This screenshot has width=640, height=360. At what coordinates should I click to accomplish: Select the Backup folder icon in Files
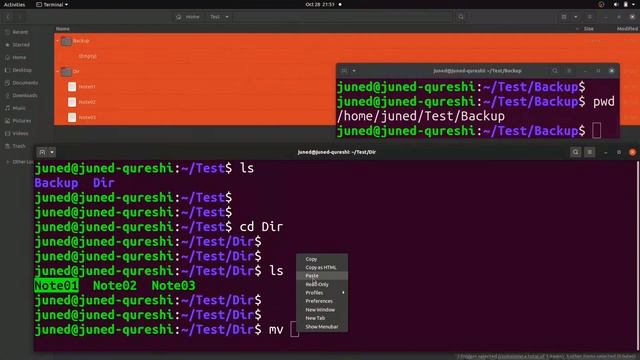[67, 41]
